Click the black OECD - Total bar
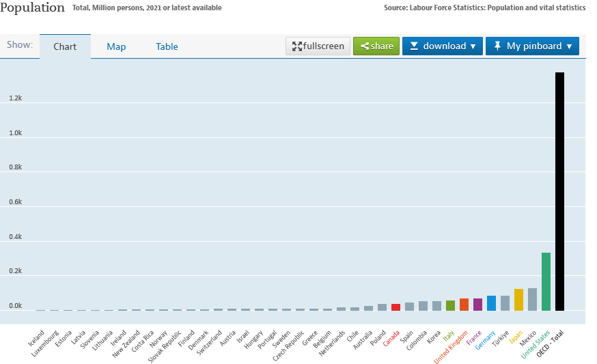597x364 pixels. (559, 191)
